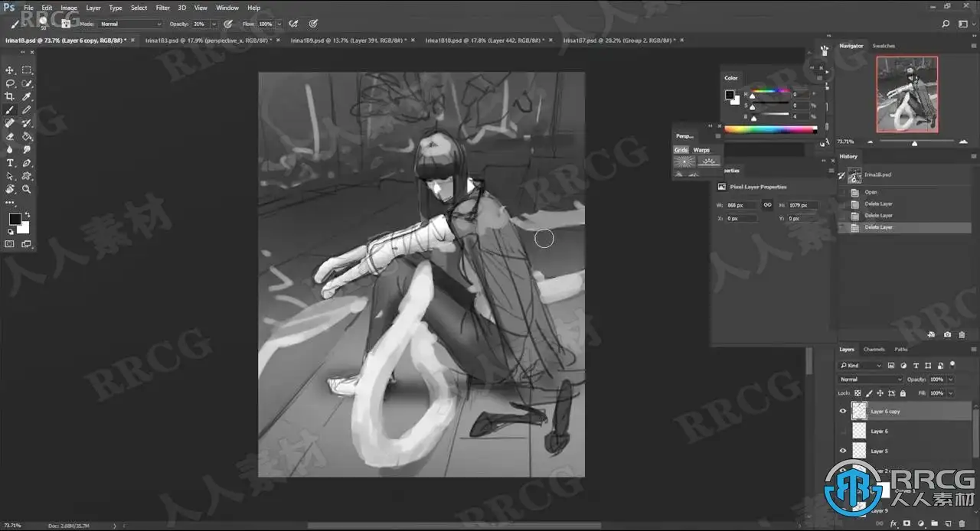
Task: Open brush Flow slider dropdown
Action: point(279,24)
